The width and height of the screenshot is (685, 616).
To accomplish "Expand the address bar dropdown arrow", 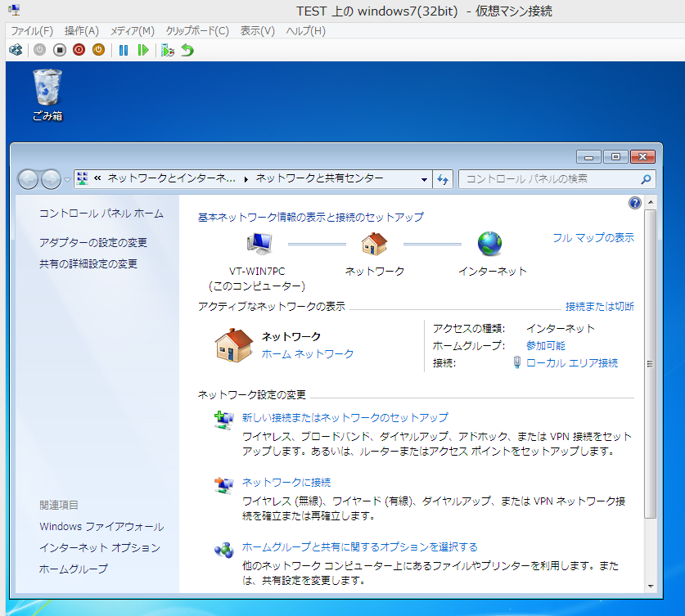I will 424,179.
